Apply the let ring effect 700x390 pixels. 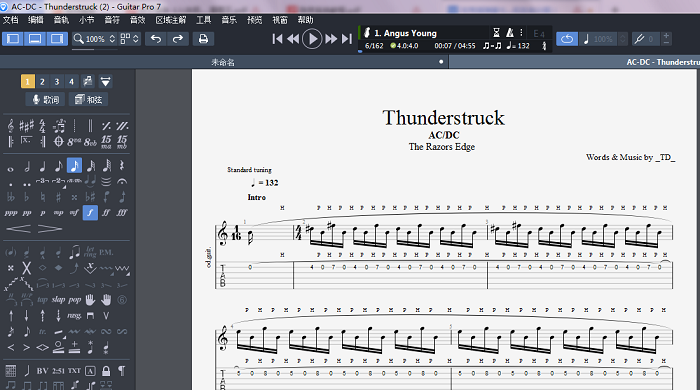[90, 252]
